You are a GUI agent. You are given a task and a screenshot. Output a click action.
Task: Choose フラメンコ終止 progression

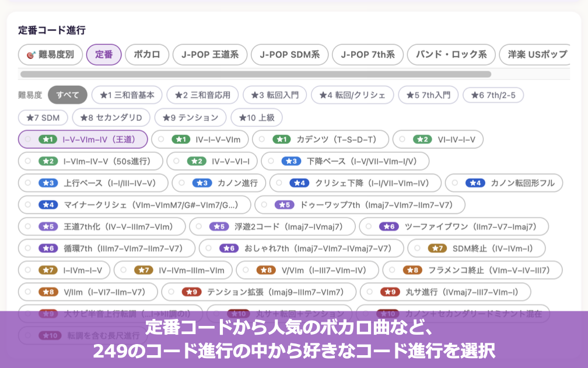[473, 270]
